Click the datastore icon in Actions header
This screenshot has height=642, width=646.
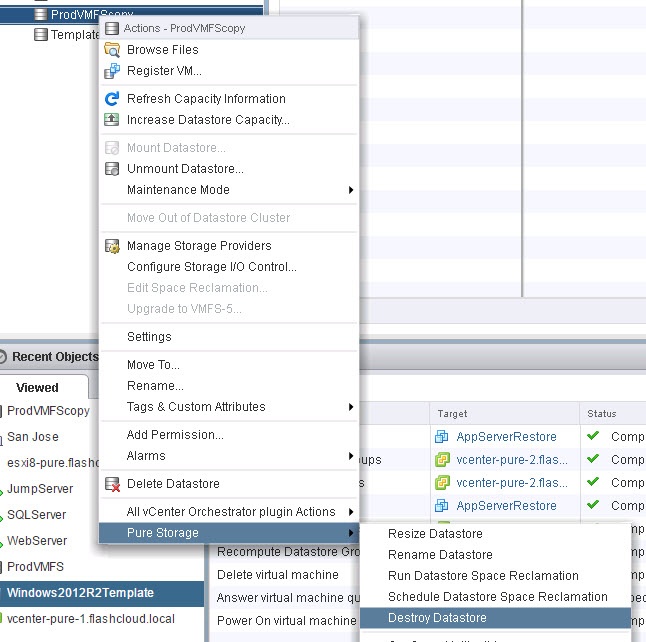coord(112,28)
